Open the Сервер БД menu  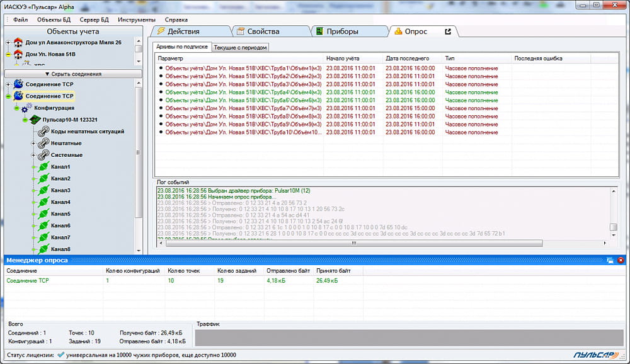click(x=94, y=20)
